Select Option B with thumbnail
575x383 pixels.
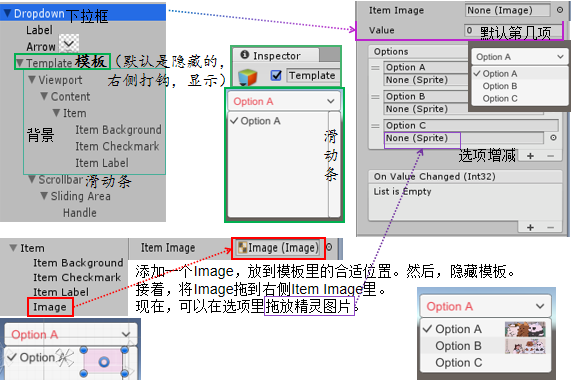pos(486,346)
